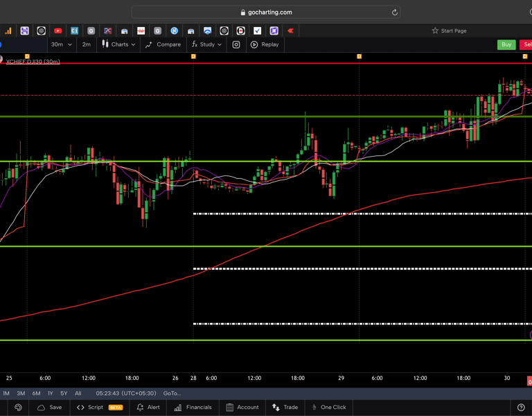Click the Alert bell icon
The height and width of the screenshot is (416, 532).
coord(140,407)
